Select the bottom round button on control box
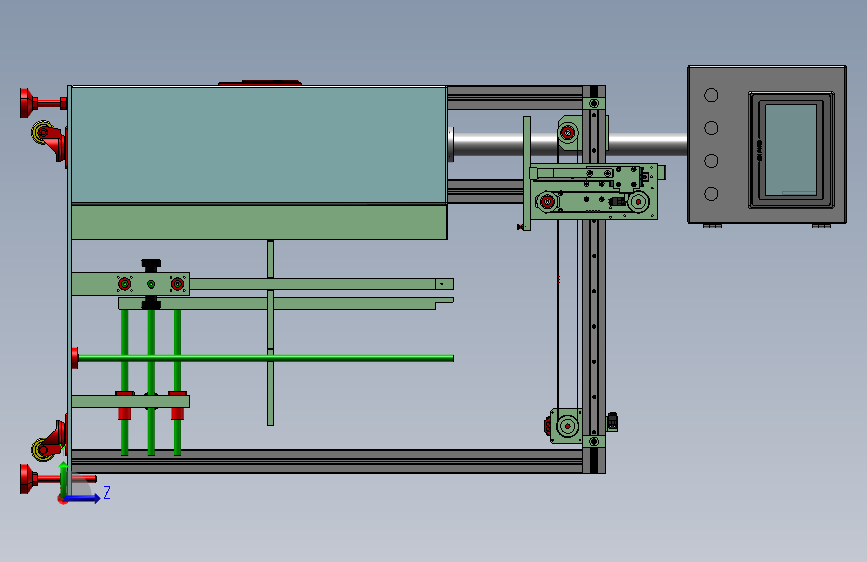The width and height of the screenshot is (867, 562). [x=711, y=194]
